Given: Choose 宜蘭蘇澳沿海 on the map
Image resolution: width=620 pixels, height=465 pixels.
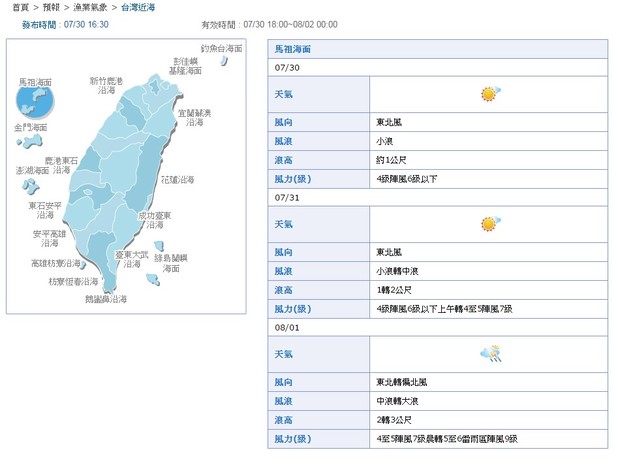Looking at the screenshot, I should click(194, 119).
